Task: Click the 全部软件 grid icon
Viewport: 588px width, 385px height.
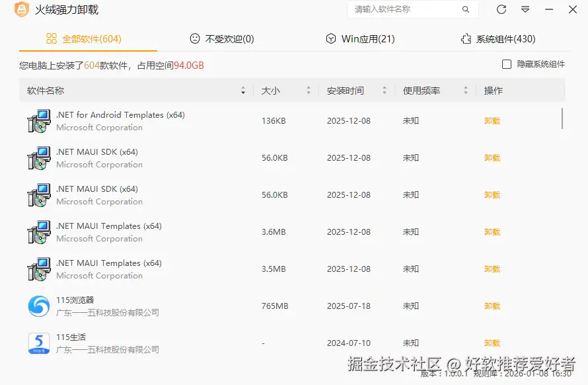Action: (x=52, y=38)
